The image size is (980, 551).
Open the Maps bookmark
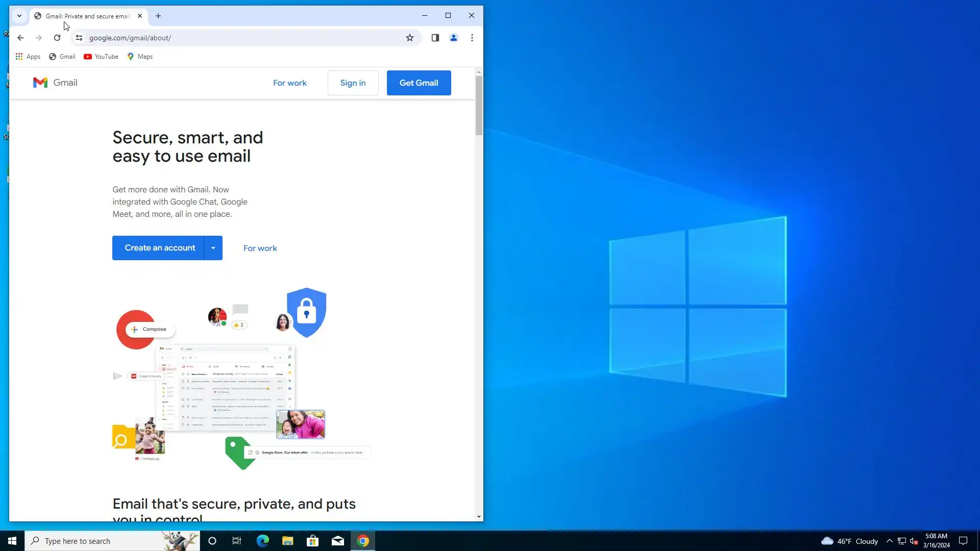pyautogui.click(x=140, y=57)
